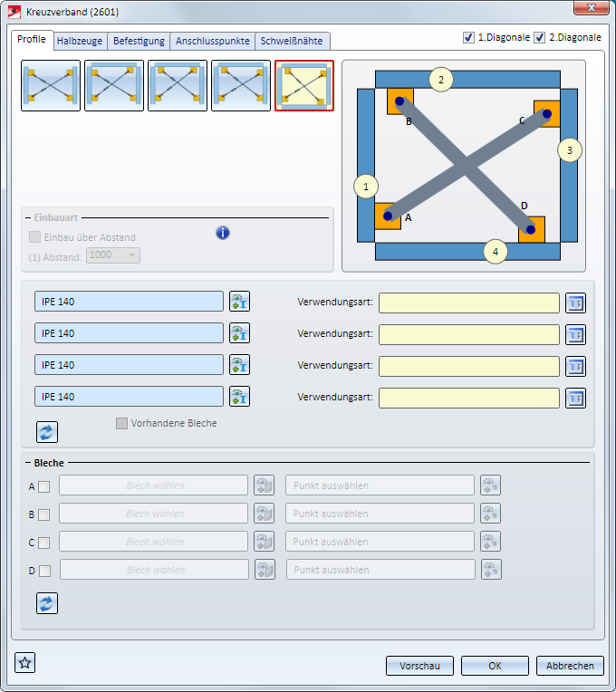Click Punkt auswählen field in row C
Screen dimensions: 616x692
[x=380, y=542]
